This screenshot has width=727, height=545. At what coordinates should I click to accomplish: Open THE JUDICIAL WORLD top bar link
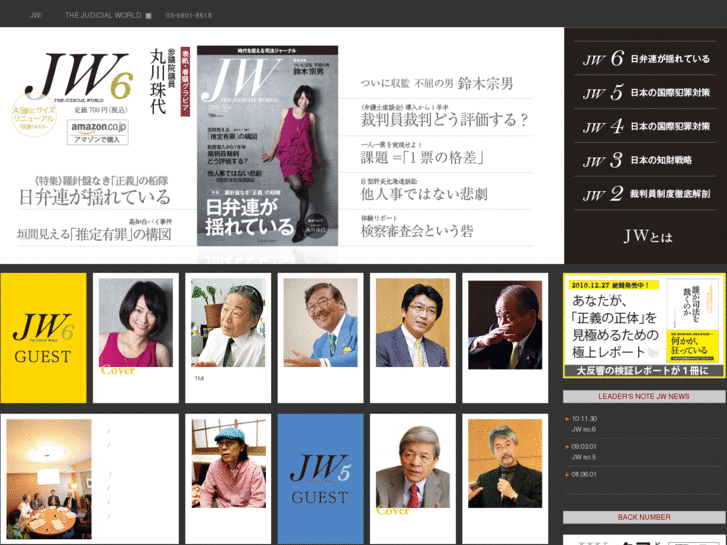[103, 15]
